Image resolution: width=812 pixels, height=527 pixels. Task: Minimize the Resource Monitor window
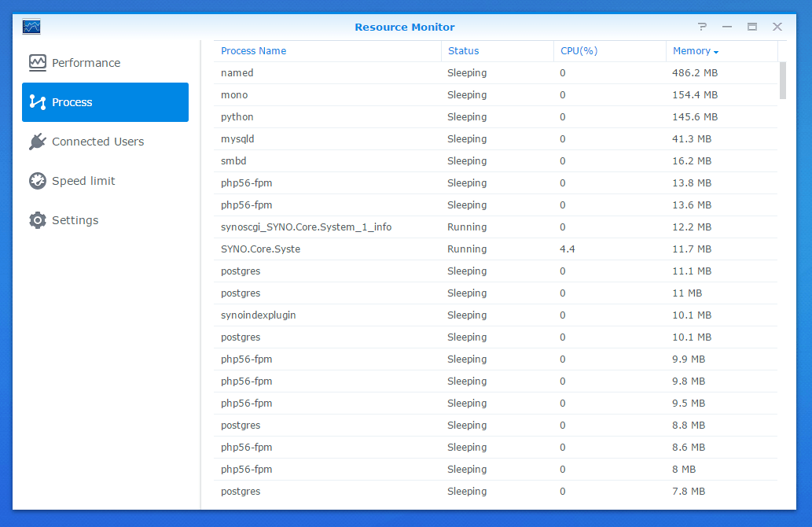(x=727, y=27)
